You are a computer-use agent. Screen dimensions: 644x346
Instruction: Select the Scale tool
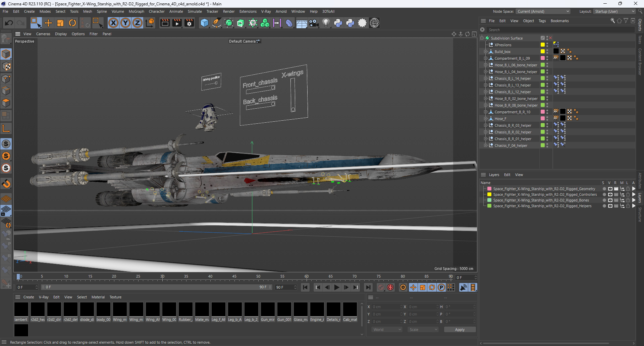(x=60, y=23)
